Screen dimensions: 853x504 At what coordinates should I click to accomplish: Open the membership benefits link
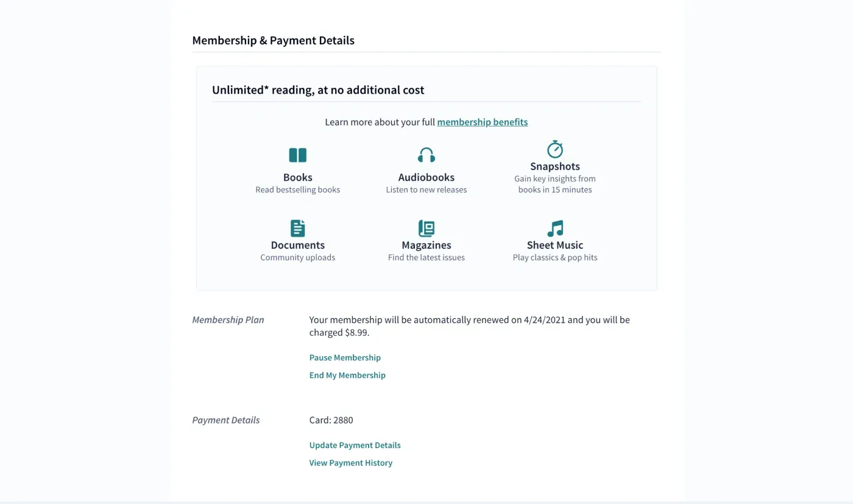coord(483,122)
